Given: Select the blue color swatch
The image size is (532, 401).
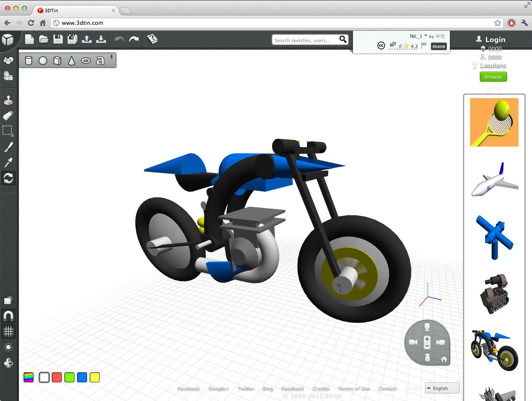Looking at the screenshot, I should (x=82, y=377).
